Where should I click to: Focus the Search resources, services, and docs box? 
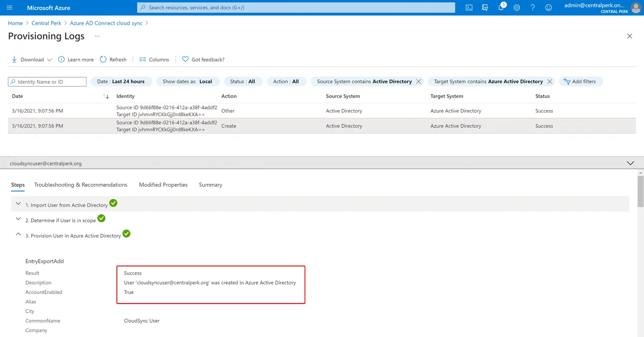[296, 8]
